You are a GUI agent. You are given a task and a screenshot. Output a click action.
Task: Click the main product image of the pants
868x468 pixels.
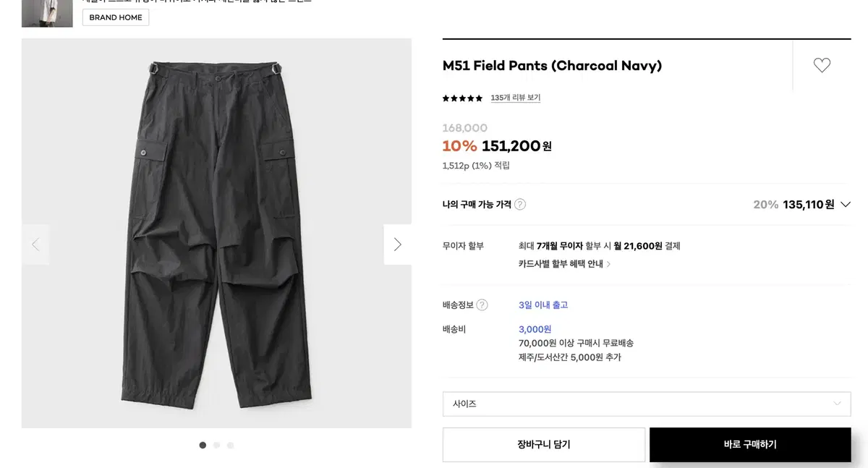216,231
